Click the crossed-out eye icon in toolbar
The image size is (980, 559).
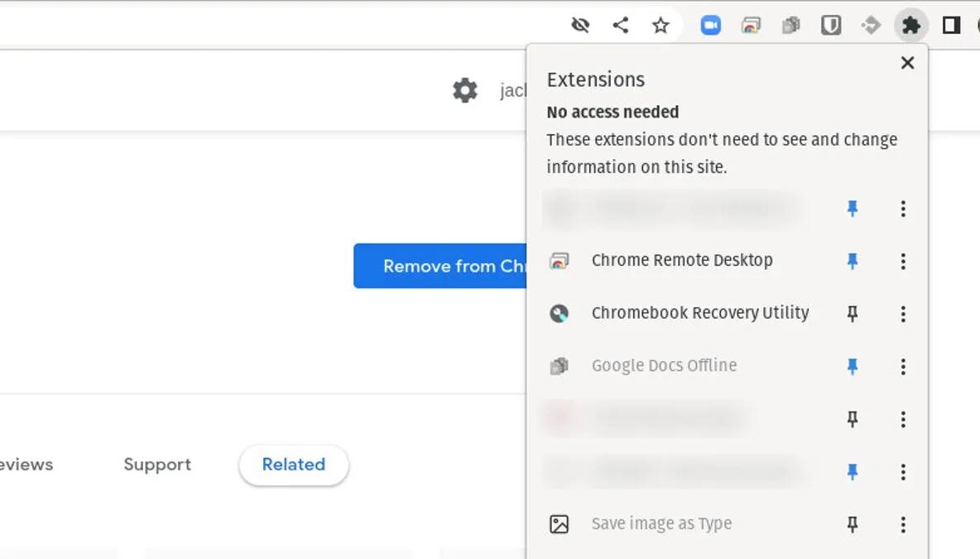(580, 25)
